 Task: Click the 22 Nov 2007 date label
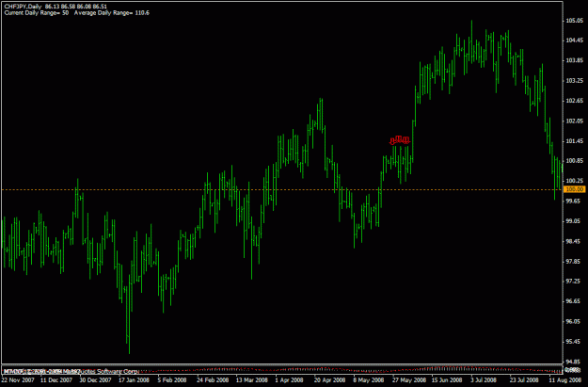(x=18, y=379)
